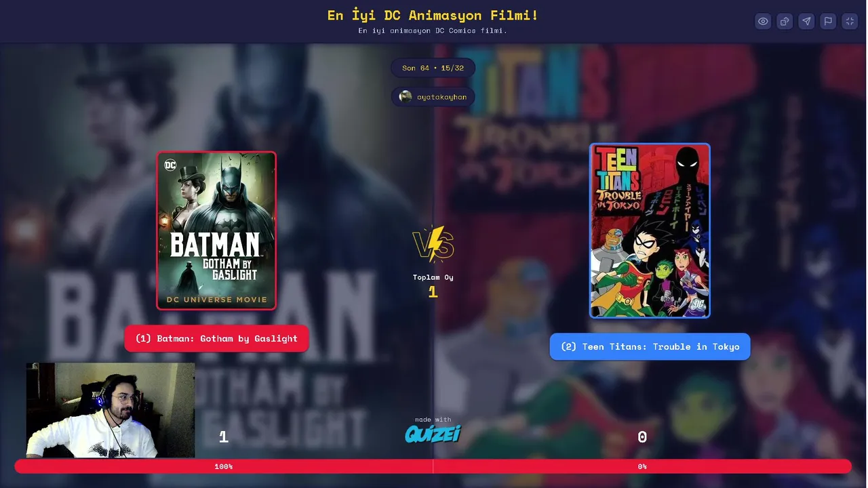Click the 0% side of vote bar
Screen dimensions: 868x488
click(642, 466)
